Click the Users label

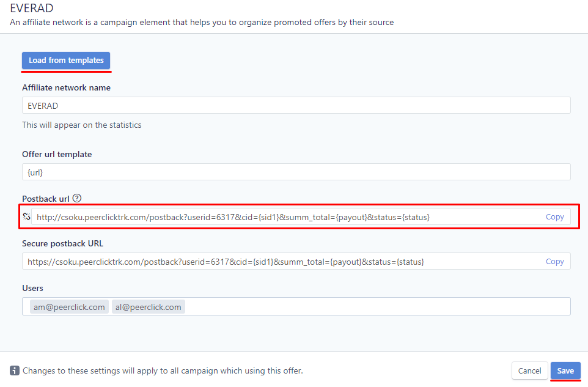point(32,288)
